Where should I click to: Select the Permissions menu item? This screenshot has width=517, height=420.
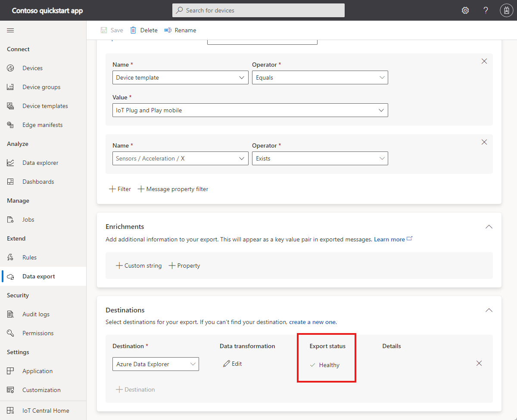(x=37, y=333)
